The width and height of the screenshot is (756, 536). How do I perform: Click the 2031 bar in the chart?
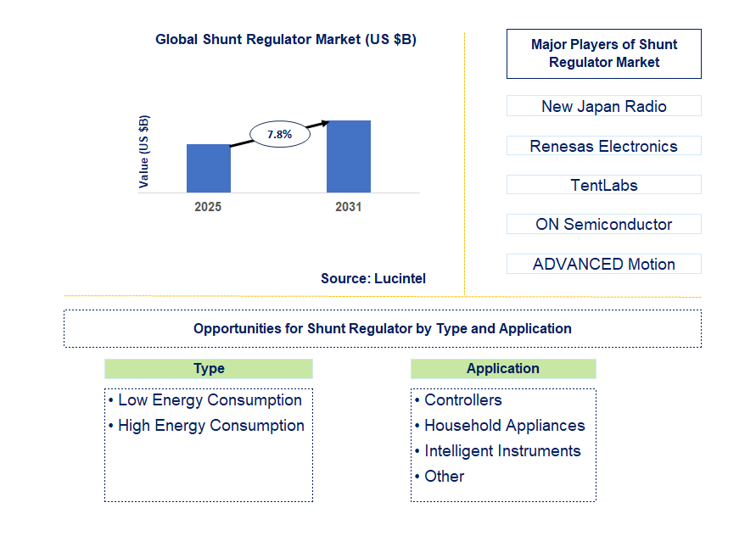pos(349,156)
